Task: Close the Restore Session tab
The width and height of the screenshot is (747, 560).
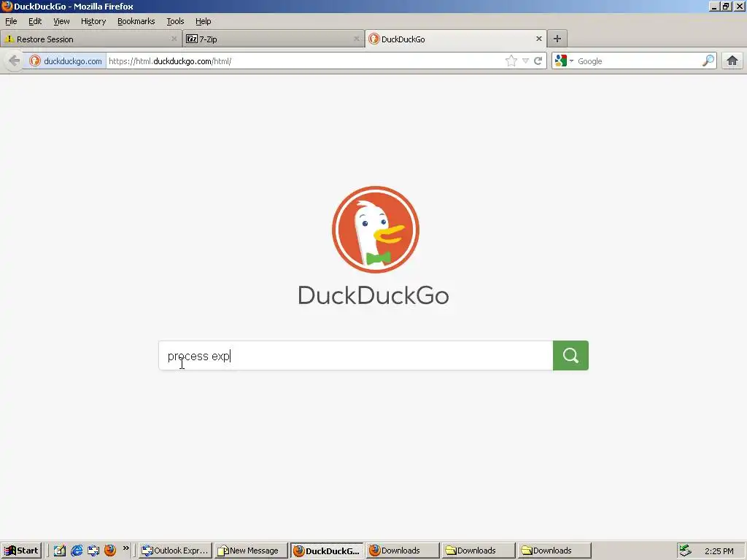Action: (174, 39)
